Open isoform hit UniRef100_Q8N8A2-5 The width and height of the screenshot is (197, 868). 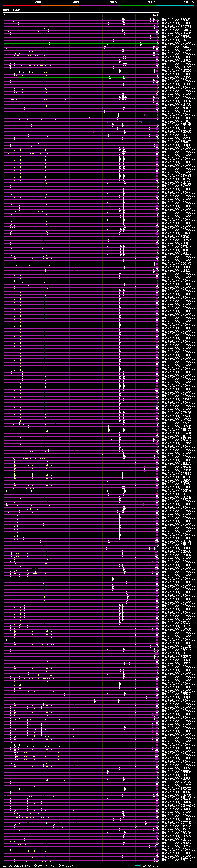(179, 799)
